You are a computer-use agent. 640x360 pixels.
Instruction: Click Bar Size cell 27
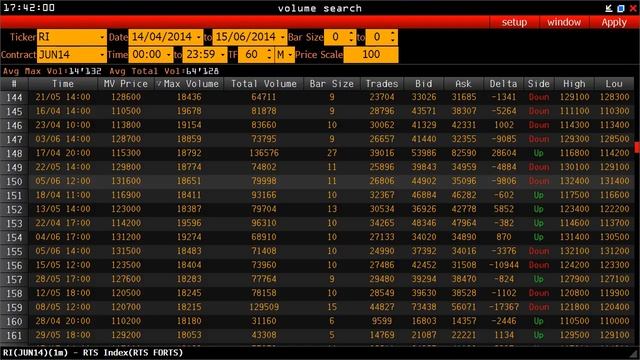coord(332,153)
